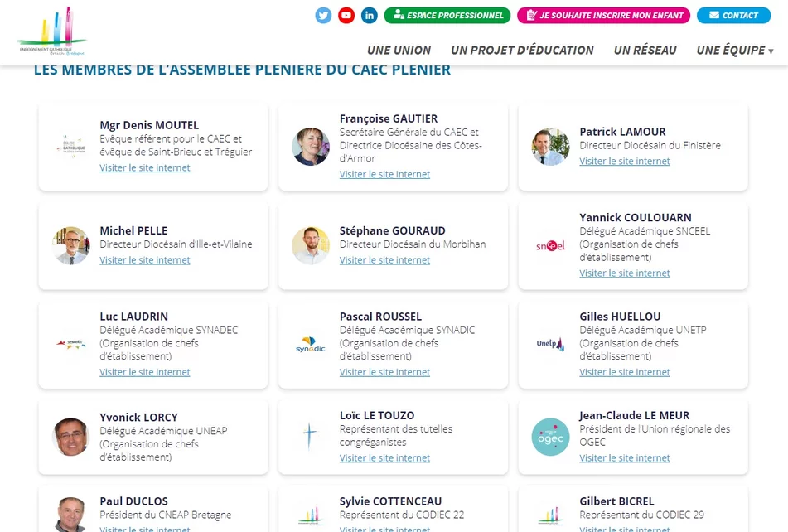Open the YouTube social icon
The width and height of the screenshot is (788, 532).
(346, 15)
